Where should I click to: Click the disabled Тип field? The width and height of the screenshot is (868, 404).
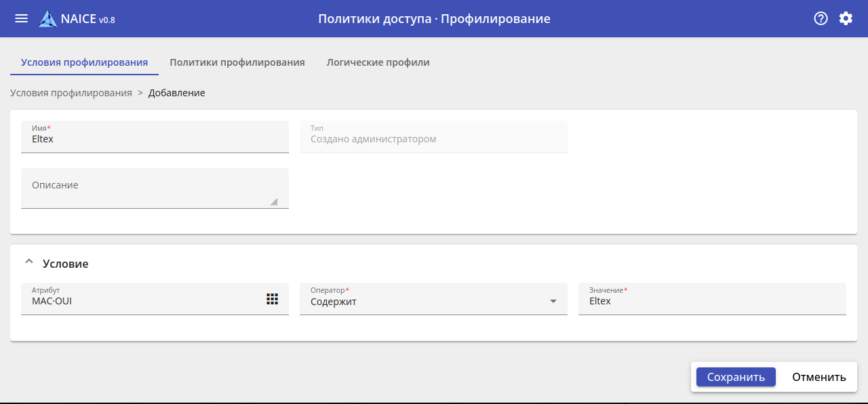coord(433,139)
